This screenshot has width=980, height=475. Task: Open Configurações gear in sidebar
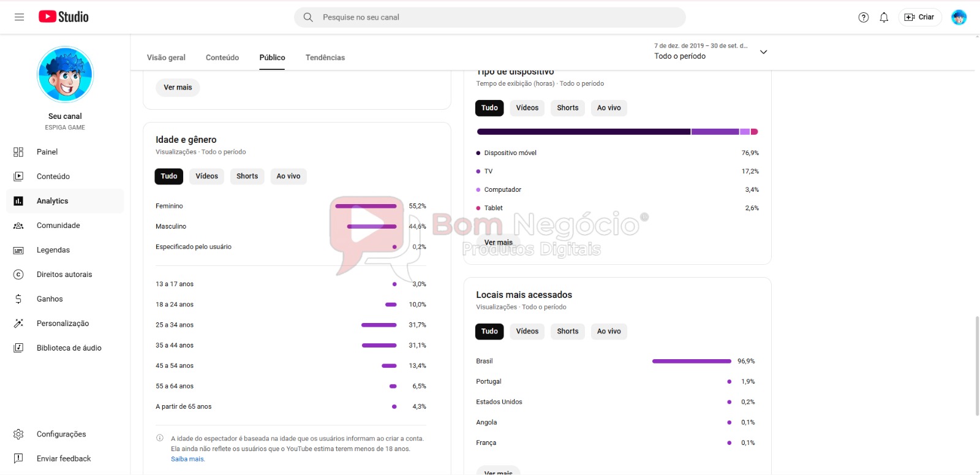pyautogui.click(x=61, y=434)
